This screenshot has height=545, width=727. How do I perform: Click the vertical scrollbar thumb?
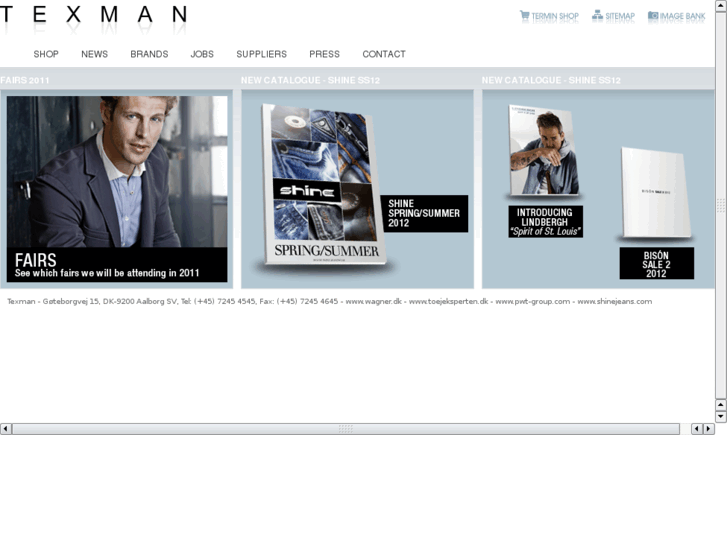pos(721,205)
